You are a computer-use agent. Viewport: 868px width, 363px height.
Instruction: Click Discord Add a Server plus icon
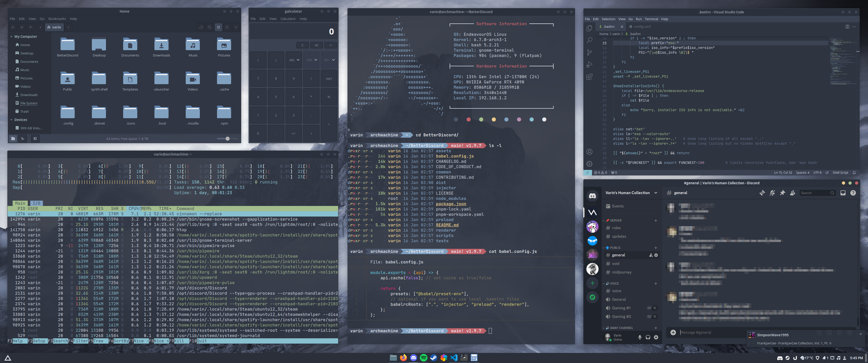(592, 283)
